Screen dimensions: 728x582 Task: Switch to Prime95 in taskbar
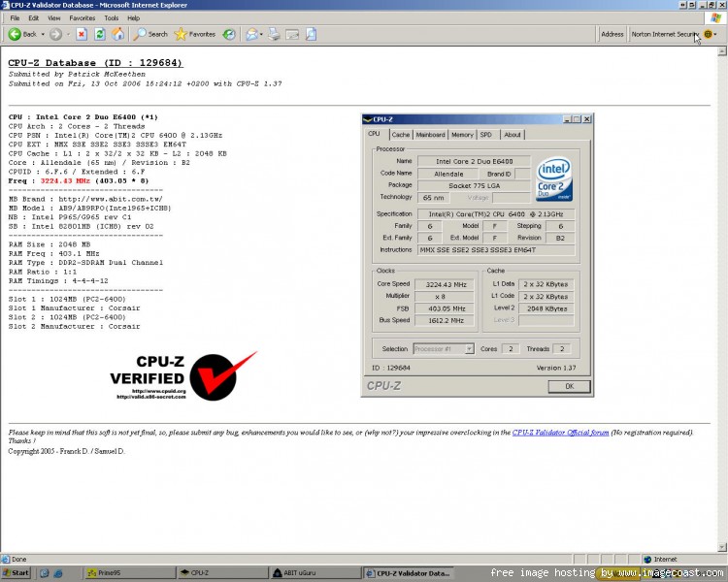(x=130, y=573)
